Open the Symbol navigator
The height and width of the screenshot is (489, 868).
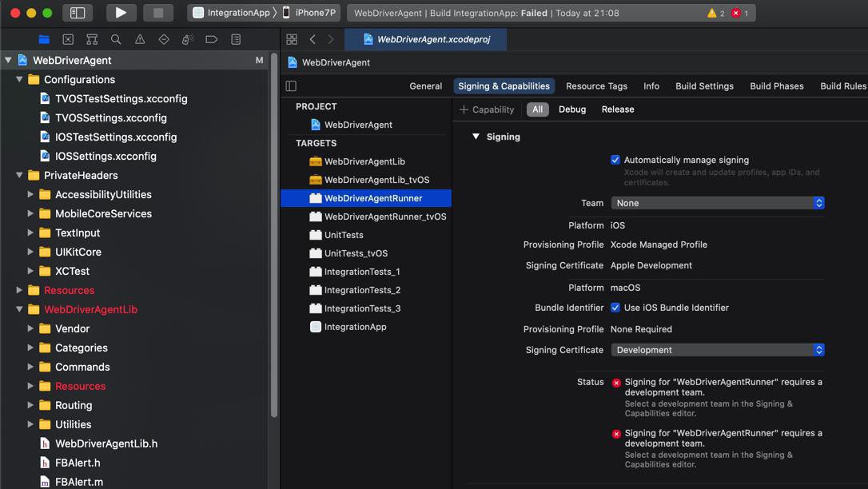tap(92, 39)
